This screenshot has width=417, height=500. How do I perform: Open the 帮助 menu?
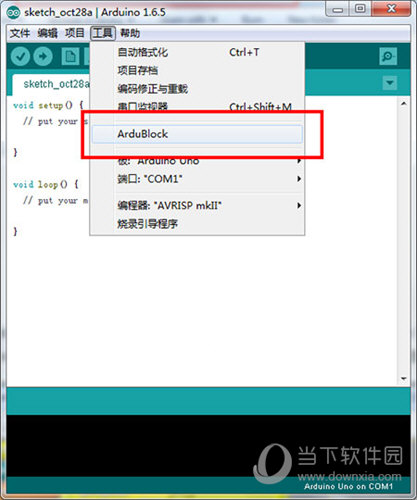[x=130, y=33]
